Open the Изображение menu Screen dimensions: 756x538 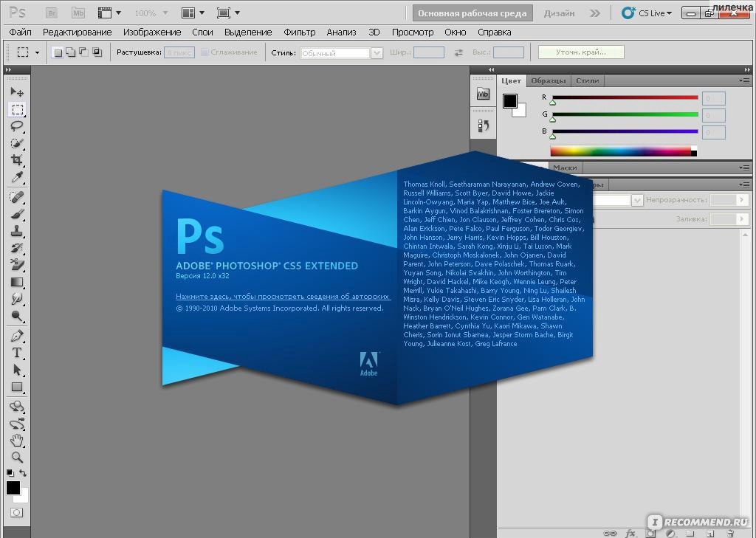[152, 32]
